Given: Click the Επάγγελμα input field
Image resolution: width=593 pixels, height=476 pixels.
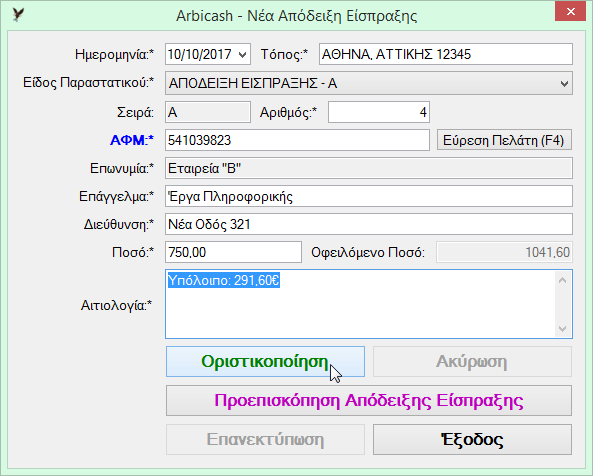Looking at the screenshot, I should click(x=369, y=196).
